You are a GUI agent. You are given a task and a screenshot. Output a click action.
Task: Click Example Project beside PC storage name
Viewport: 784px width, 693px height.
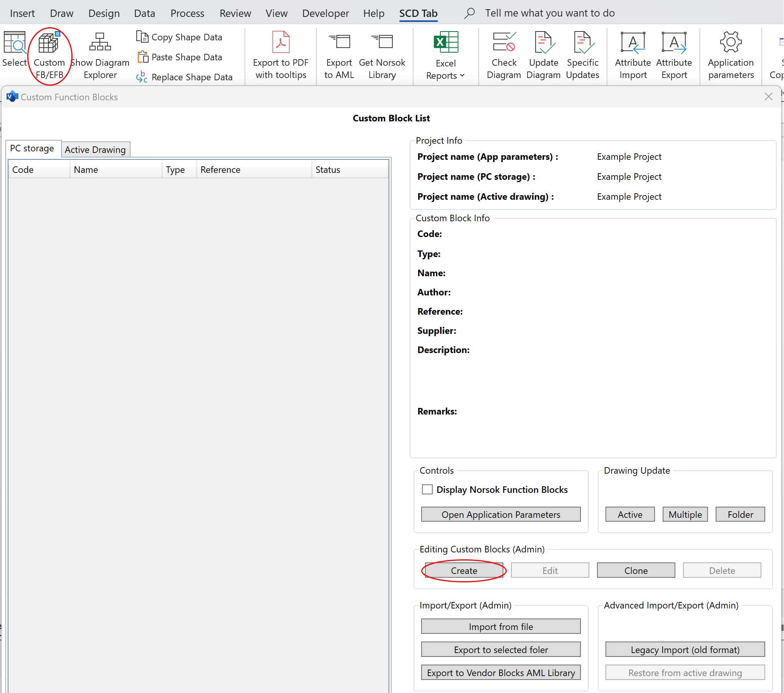coord(629,177)
